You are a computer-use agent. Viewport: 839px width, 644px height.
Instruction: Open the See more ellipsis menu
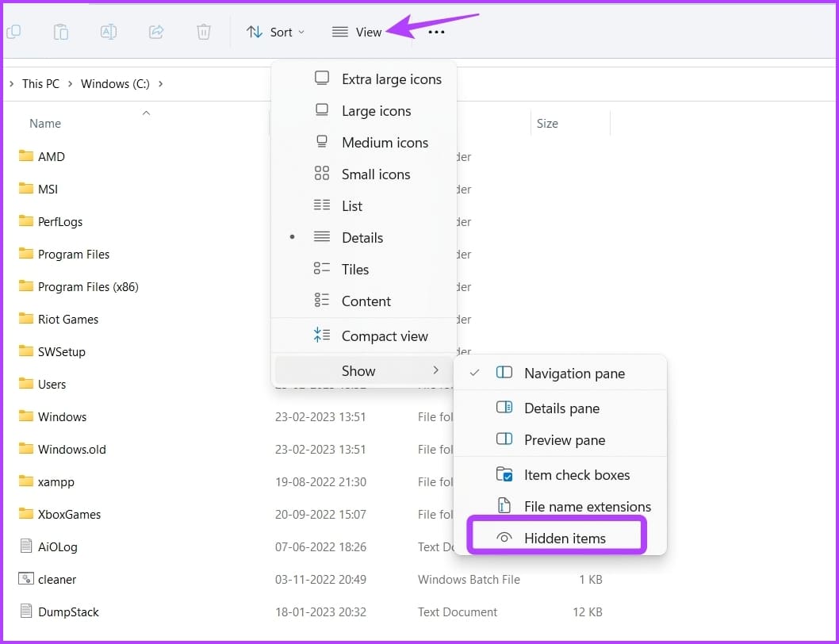[x=436, y=32]
